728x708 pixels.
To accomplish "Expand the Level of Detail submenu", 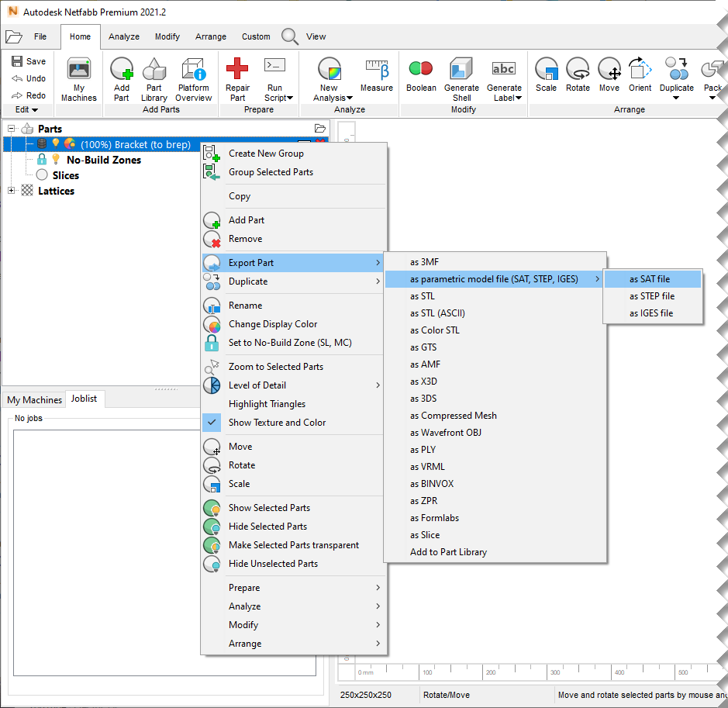I will (293, 385).
